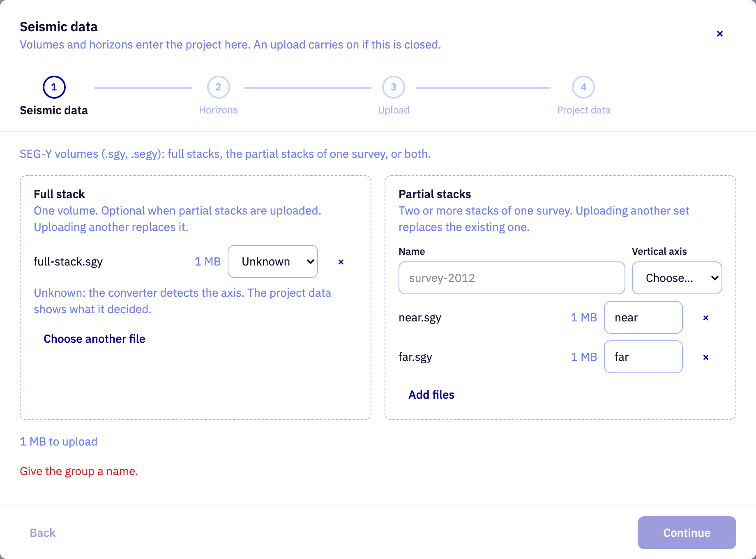Click the Vertical axis label
This screenshot has height=559, width=756.
(659, 252)
